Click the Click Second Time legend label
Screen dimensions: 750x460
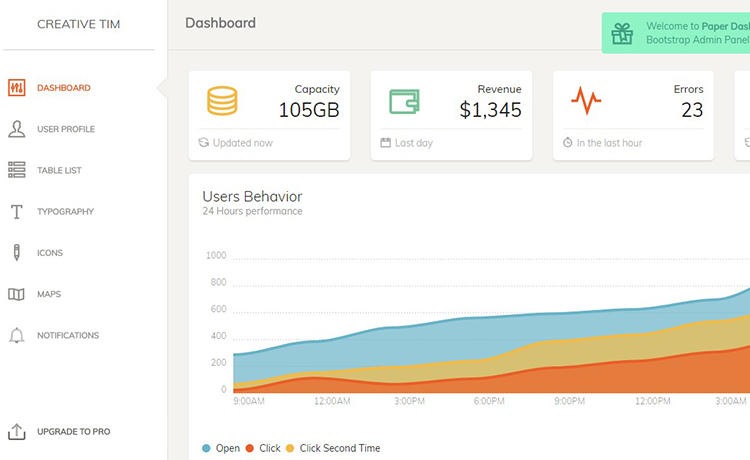coord(340,448)
